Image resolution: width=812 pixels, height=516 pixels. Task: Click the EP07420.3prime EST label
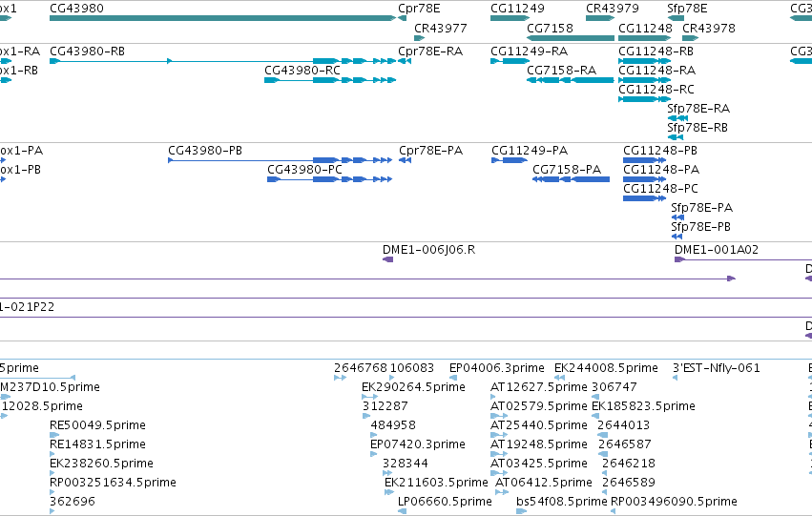(417, 444)
